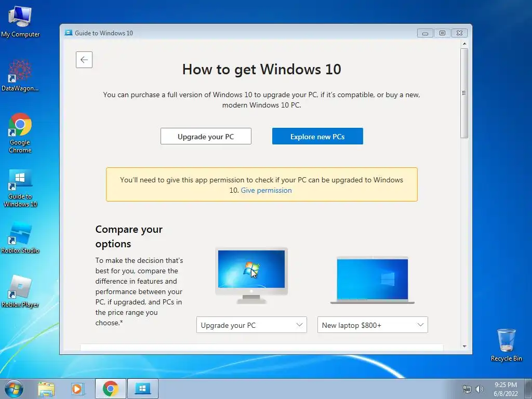Open the Upgrade your PC dropdown
The image size is (532, 399).
252,325
